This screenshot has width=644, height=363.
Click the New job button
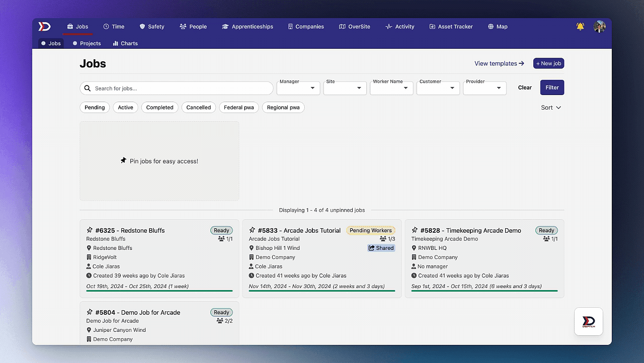(548, 63)
